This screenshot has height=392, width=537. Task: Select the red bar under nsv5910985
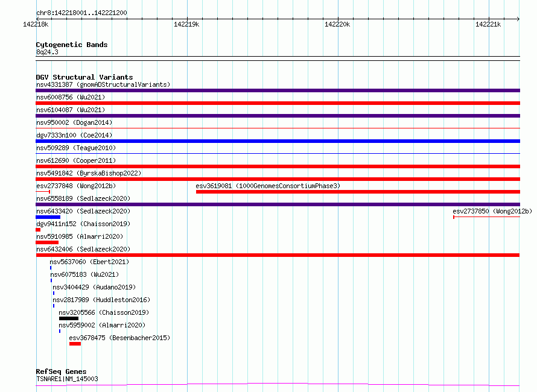[x=47, y=242]
